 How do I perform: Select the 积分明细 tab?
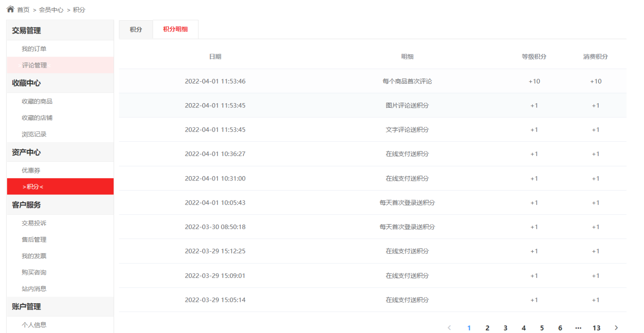[x=176, y=30]
